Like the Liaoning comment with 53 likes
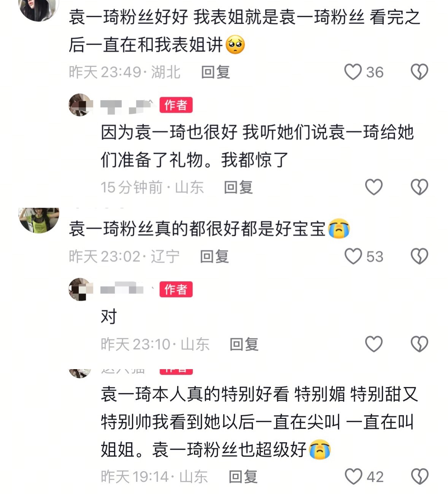 click(x=353, y=256)
